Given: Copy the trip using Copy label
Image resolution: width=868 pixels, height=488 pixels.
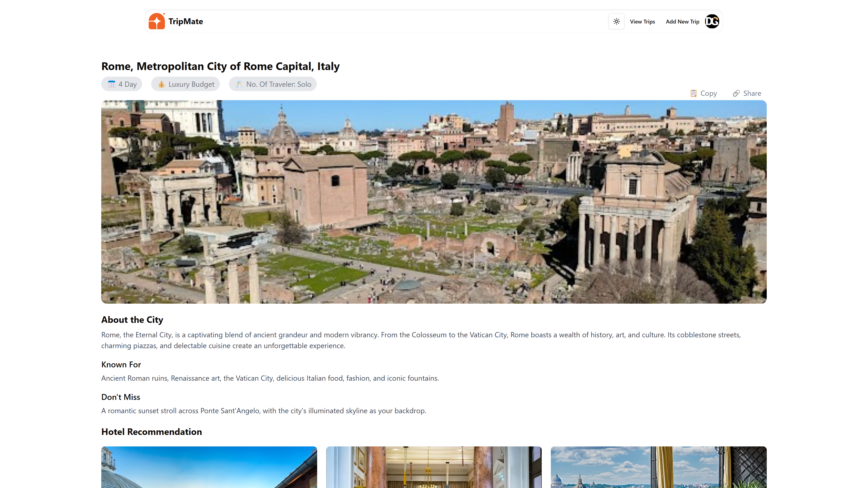Looking at the screenshot, I should click(709, 93).
